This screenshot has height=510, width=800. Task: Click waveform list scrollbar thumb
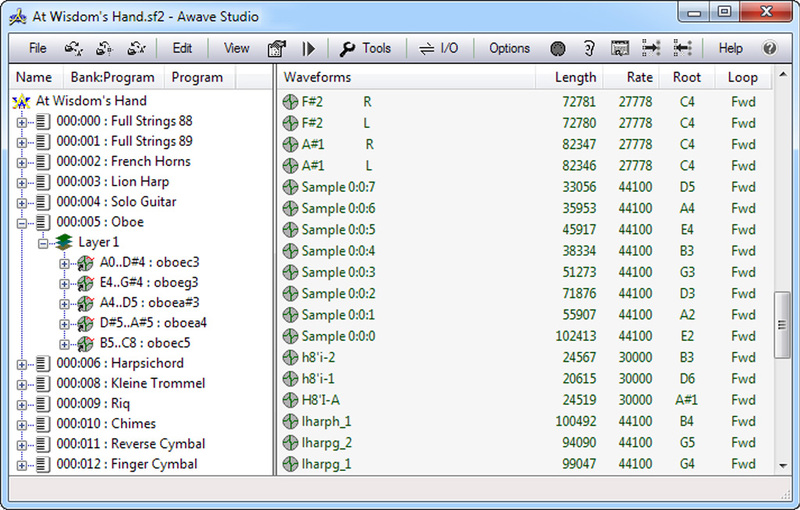[x=782, y=325]
